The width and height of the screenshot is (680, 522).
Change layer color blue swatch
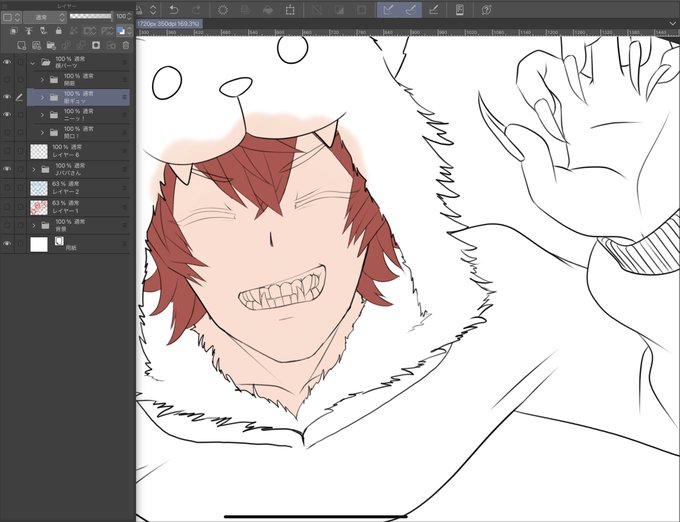click(x=121, y=31)
